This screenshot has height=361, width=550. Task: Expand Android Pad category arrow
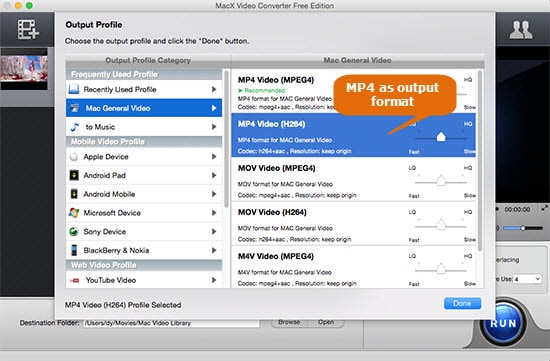[214, 175]
